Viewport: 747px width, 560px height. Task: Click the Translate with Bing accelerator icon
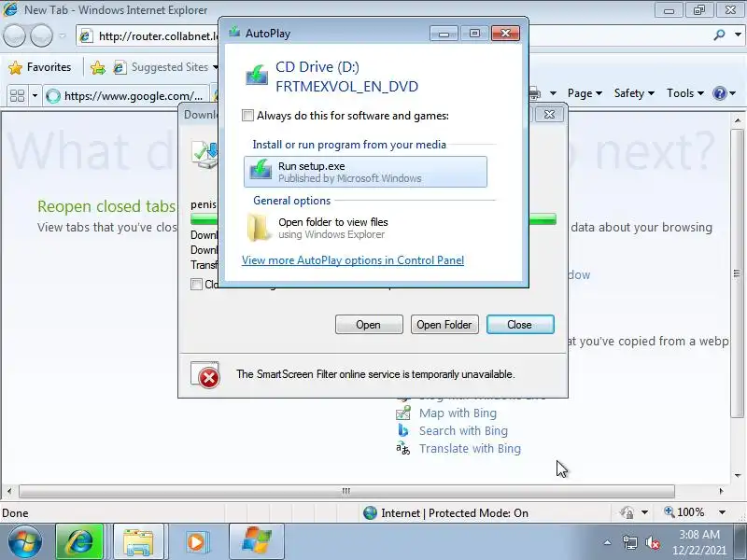[x=403, y=448]
